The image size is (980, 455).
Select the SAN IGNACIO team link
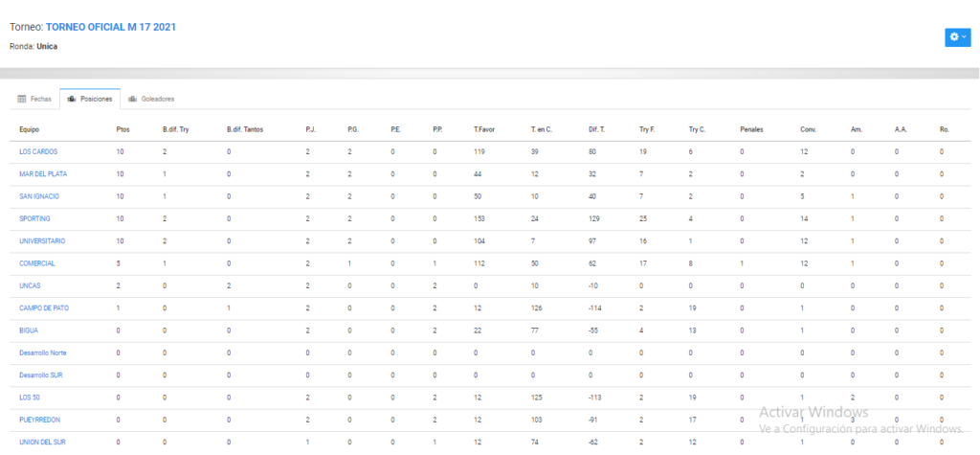(x=39, y=196)
